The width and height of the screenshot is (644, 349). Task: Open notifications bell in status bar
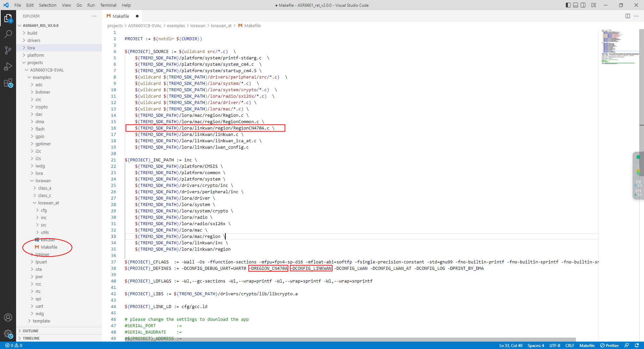[x=637, y=345]
